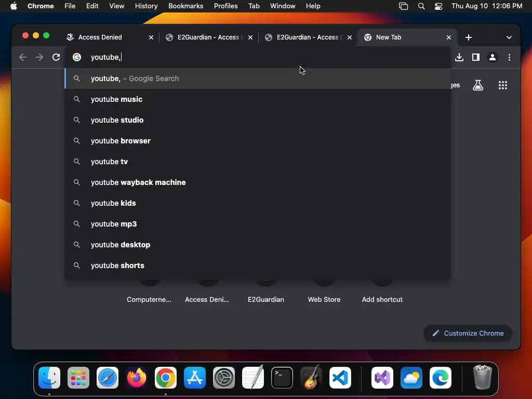
Task: Launch Safari from the Dock
Action: pos(108,378)
